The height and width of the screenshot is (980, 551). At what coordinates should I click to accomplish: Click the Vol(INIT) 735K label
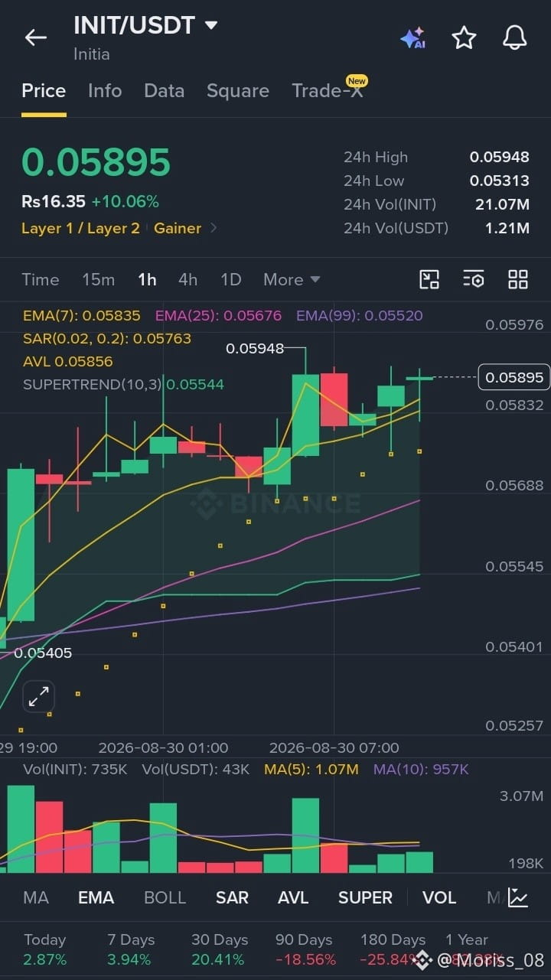tap(75, 769)
